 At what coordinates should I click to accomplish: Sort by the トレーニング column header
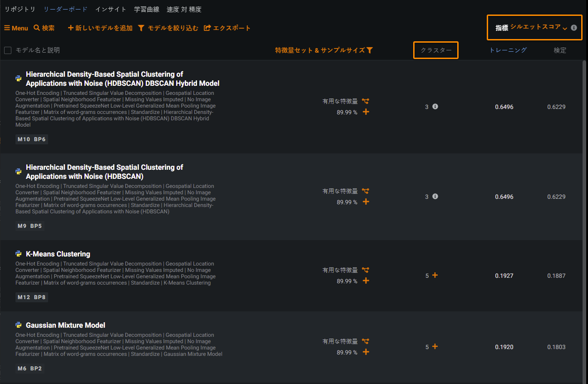(508, 50)
